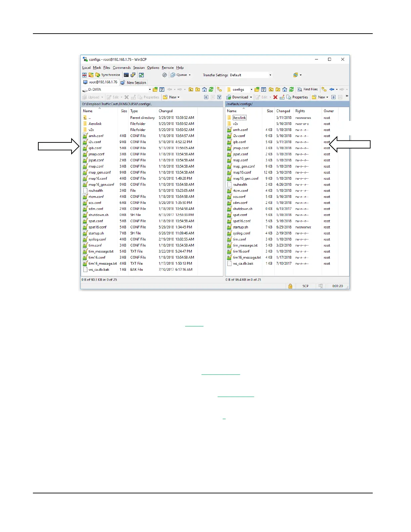The image size is (411, 532).
Task: Click the local select files plus icon
Action: [206, 97]
